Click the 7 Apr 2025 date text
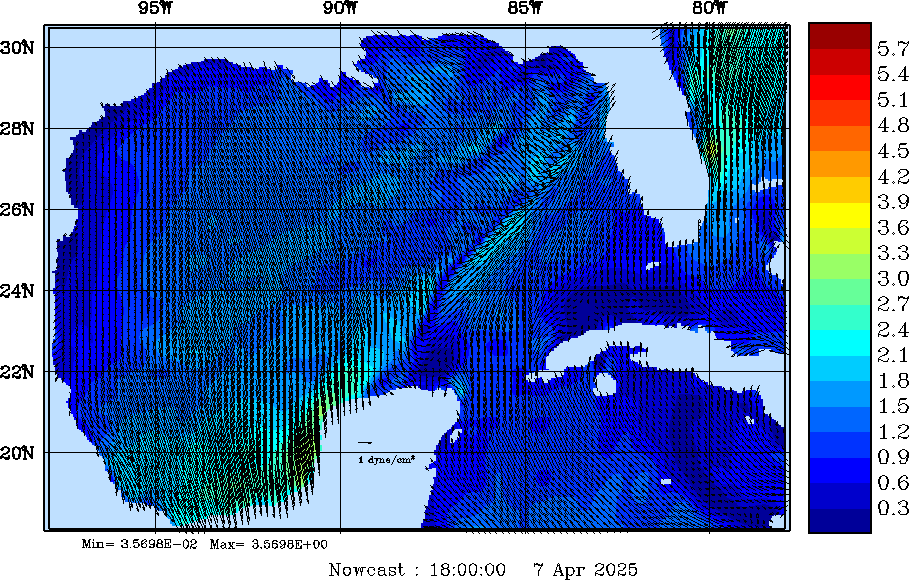Image resolution: width=909 pixels, height=580 pixels. pos(586,570)
